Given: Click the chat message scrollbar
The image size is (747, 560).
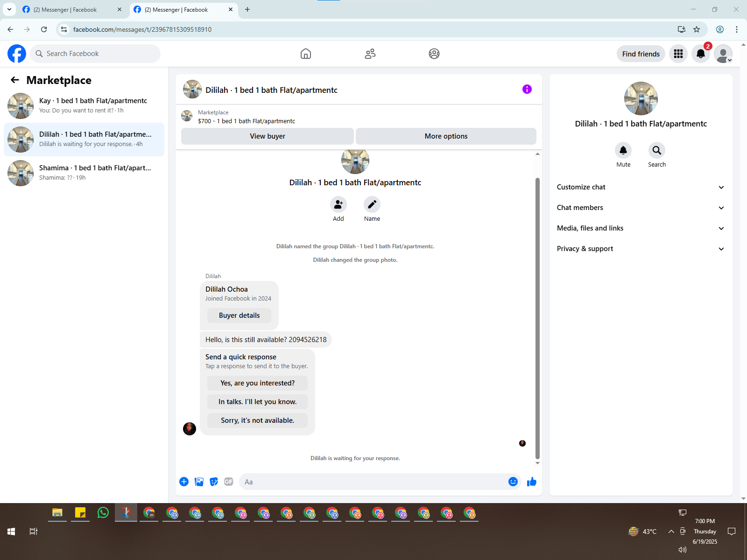Looking at the screenshot, I should pyautogui.click(x=537, y=318).
